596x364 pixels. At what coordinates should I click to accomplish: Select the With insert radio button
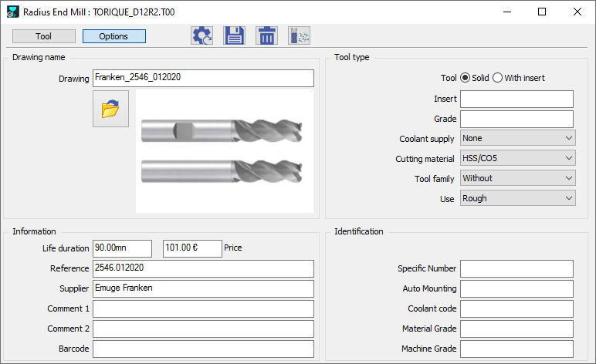pos(497,78)
